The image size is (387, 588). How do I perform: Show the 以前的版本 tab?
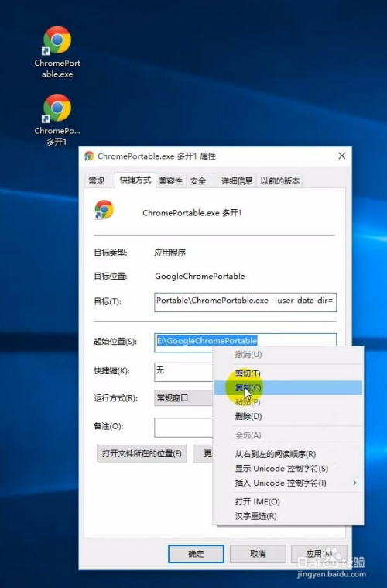click(x=280, y=181)
